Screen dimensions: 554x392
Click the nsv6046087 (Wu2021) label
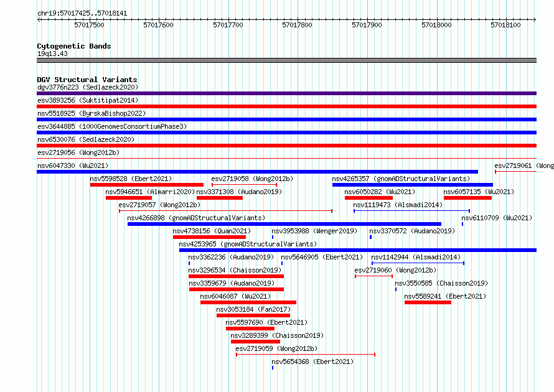click(235, 296)
